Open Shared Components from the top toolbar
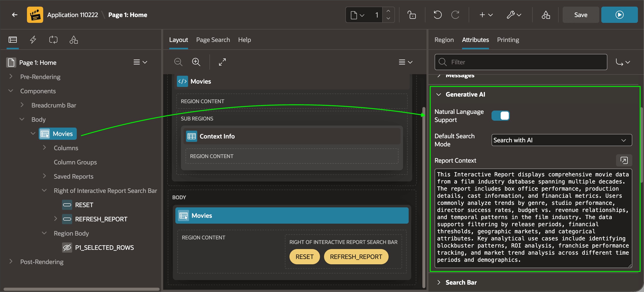Viewport: 644px width, 292px height. coord(546,15)
